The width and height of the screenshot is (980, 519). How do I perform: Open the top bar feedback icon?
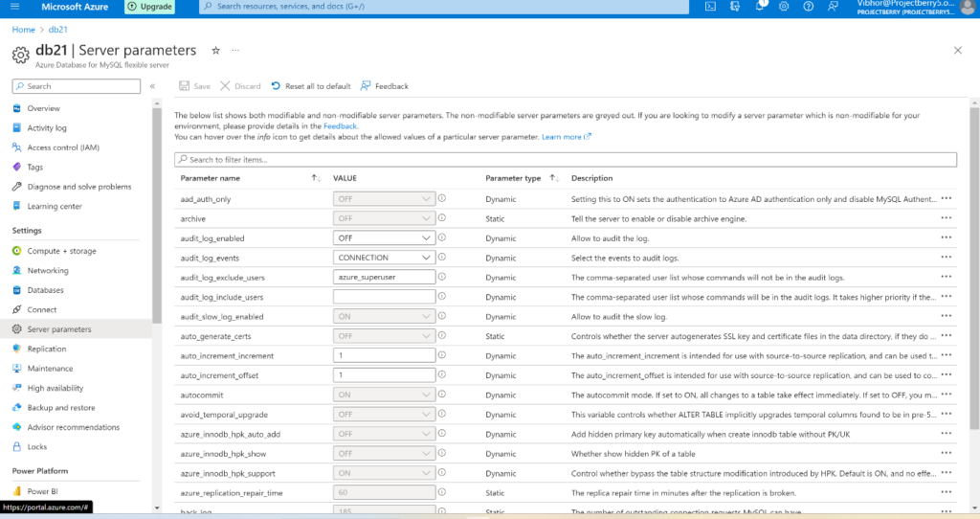[x=833, y=7]
